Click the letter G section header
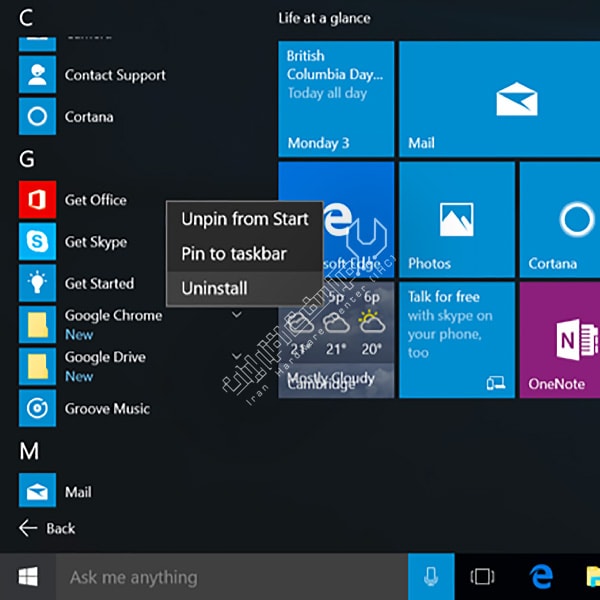600x600 pixels. point(27,159)
